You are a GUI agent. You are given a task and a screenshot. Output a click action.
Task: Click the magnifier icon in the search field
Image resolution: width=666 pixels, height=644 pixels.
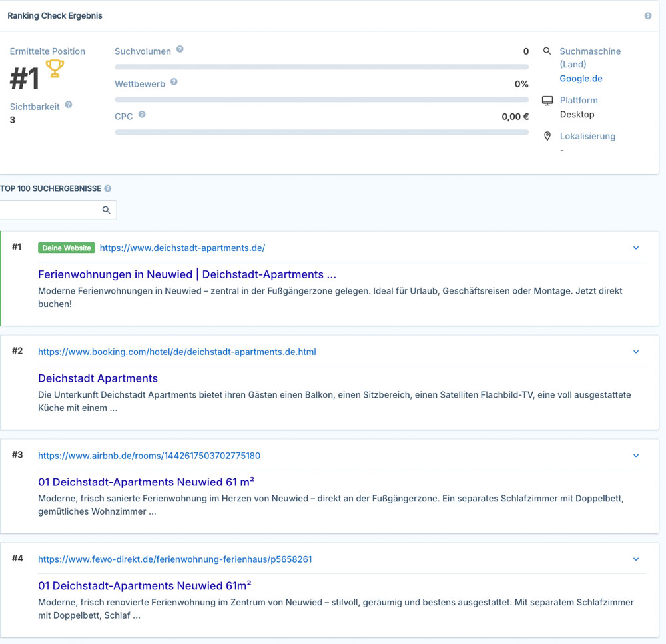(x=106, y=210)
